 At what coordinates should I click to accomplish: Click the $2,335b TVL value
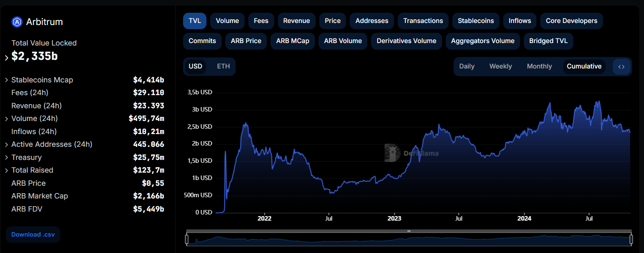coord(34,56)
